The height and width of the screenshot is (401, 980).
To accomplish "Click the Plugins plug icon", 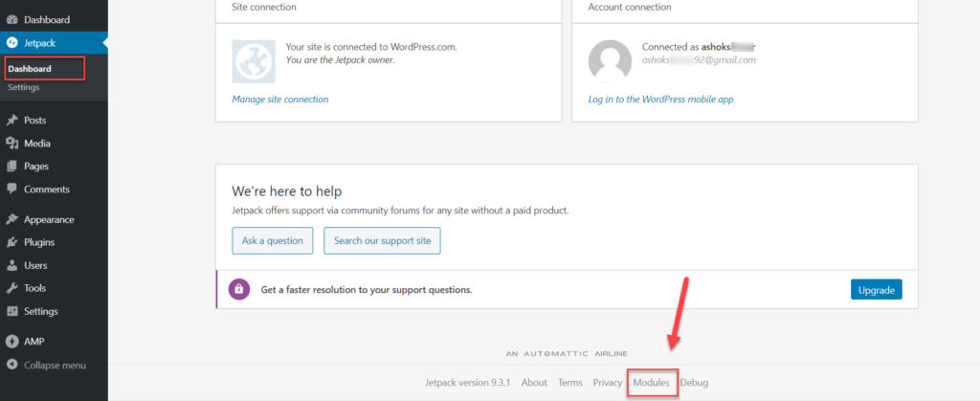I will click(11, 242).
